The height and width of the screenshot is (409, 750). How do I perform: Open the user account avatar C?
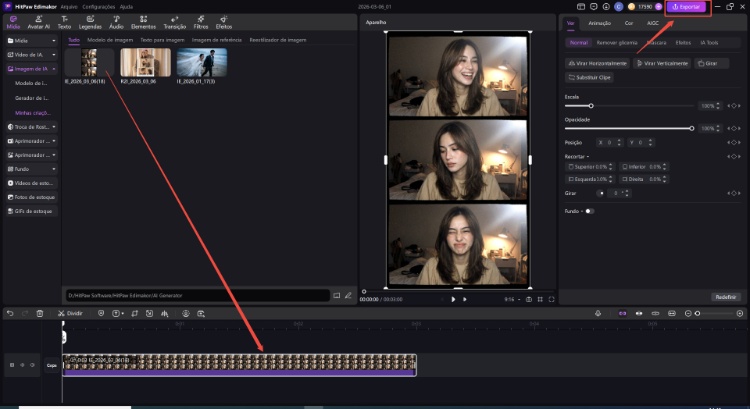click(619, 7)
